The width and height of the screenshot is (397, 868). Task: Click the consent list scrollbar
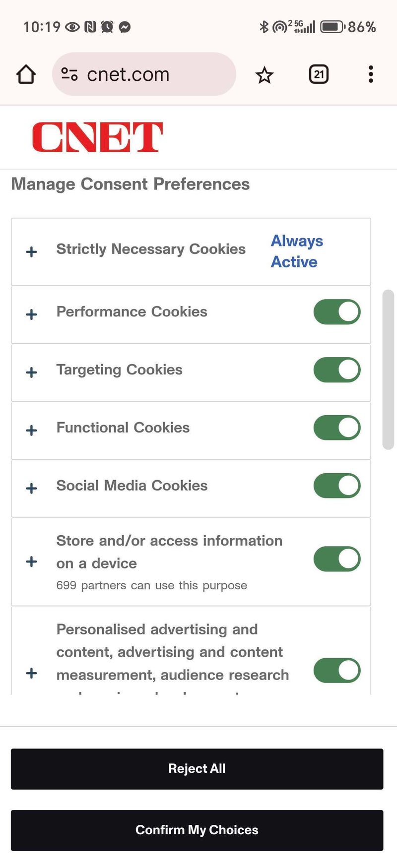388,370
